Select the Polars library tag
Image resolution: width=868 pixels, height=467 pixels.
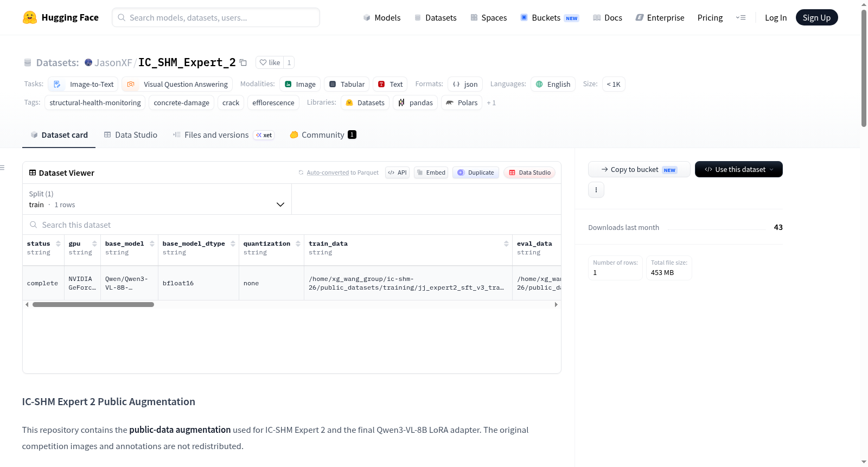click(462, 103)
